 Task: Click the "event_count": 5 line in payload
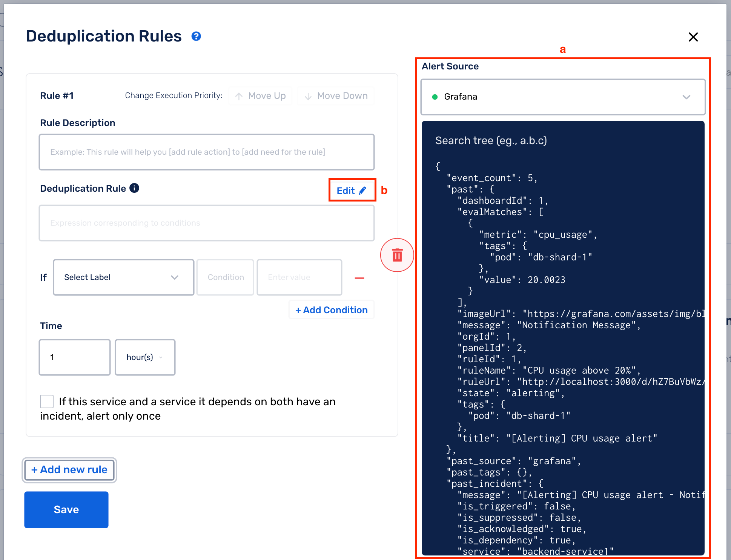click(x=492, y=178)
